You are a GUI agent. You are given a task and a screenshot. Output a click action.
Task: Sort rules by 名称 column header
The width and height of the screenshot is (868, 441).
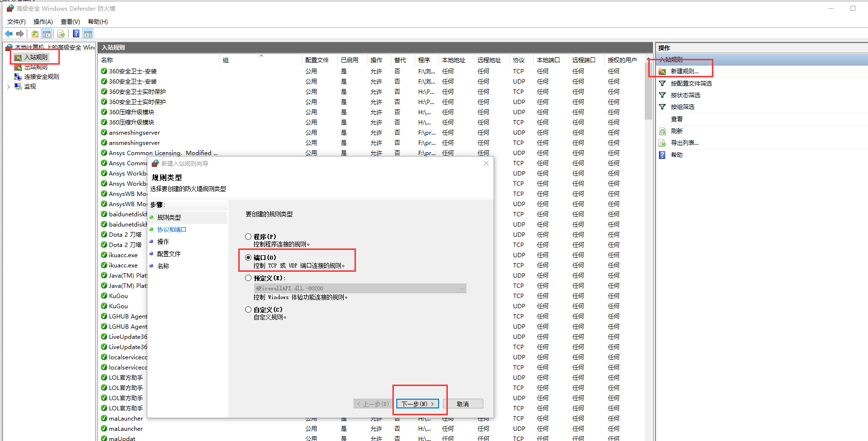[159, 60]
